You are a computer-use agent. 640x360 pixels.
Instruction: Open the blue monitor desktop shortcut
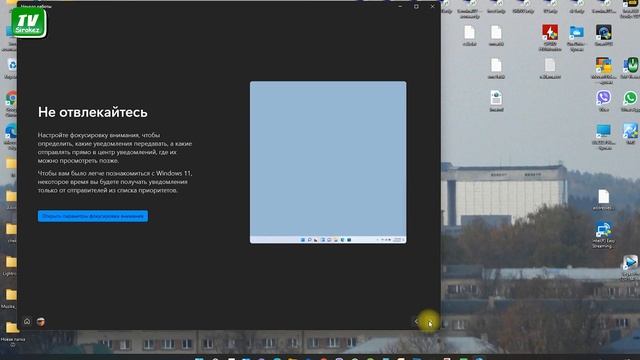tap(603, 136)
